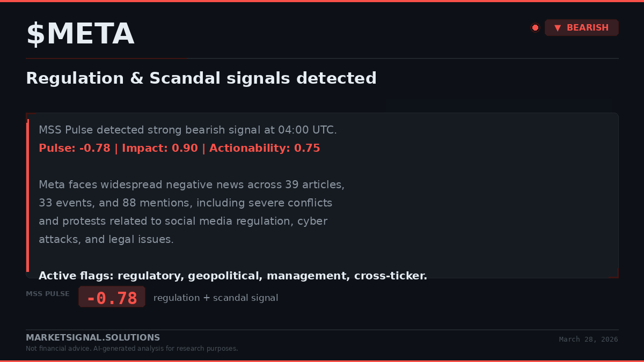Select the Pulse: -0.78 metric text

(75, 148)
